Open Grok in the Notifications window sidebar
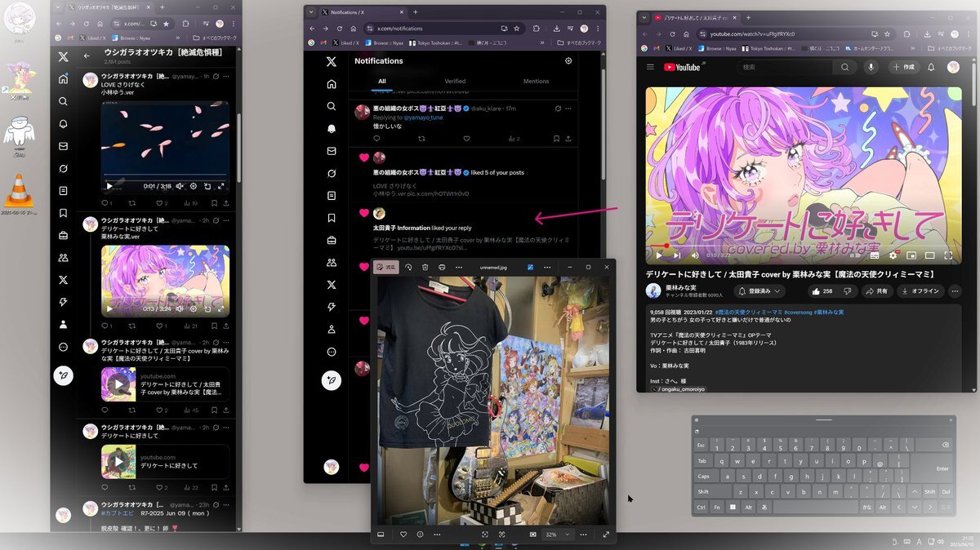Viewport: 980px width, 550px height. 331,173
